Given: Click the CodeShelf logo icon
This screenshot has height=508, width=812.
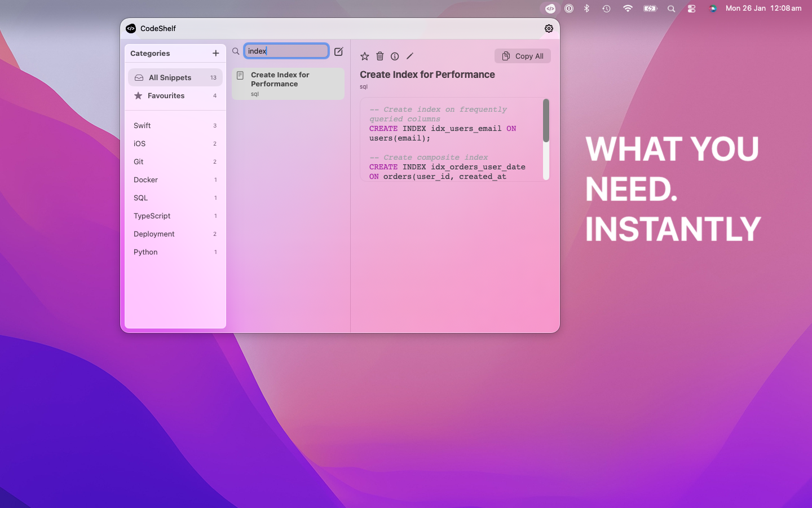Looking at the screenshot, I should 131,28.
